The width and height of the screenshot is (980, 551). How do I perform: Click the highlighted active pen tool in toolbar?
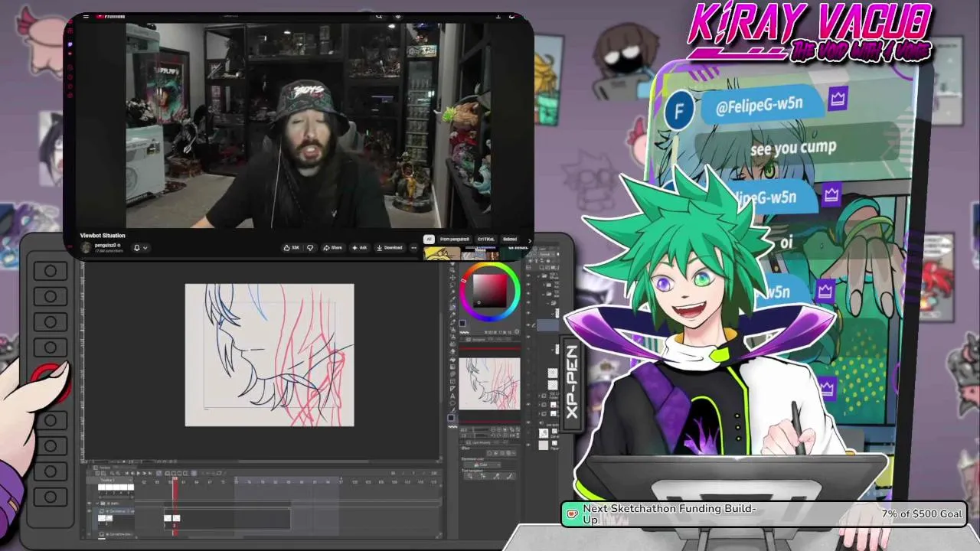(452, 306)
